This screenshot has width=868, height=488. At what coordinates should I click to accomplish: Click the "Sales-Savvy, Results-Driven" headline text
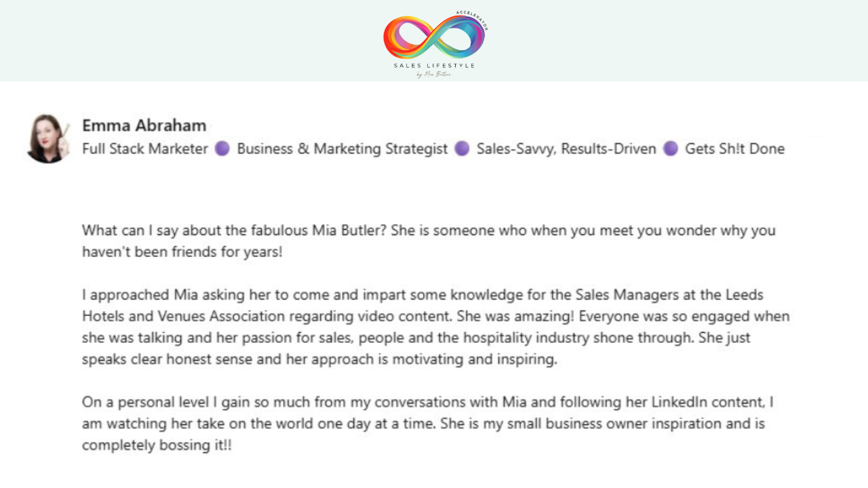point(566,148)
